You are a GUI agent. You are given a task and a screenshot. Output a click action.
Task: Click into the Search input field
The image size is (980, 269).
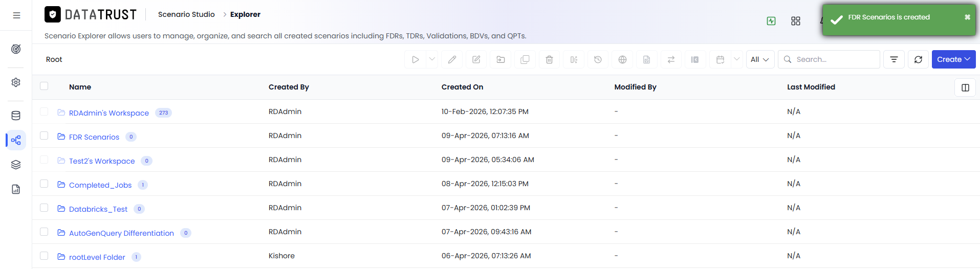coord(829,59)
